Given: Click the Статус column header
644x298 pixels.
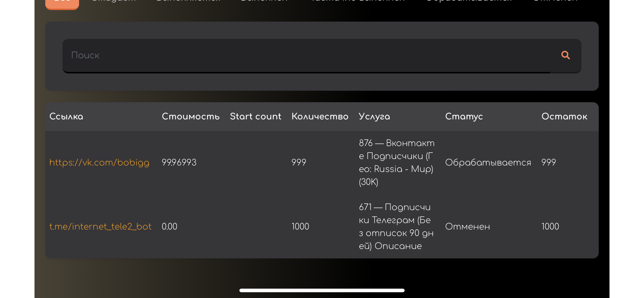Looking at the screenshot, I should pyautogui.click(x=464, y=117).
